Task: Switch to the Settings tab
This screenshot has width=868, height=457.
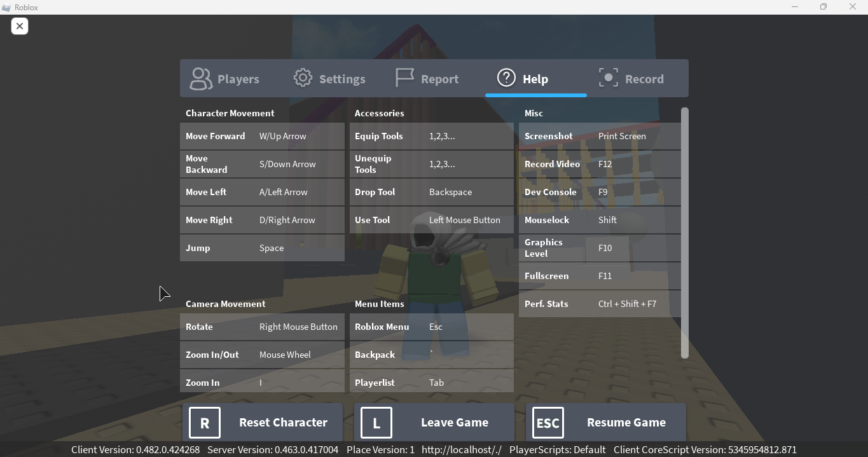Action: pos(333,78)
